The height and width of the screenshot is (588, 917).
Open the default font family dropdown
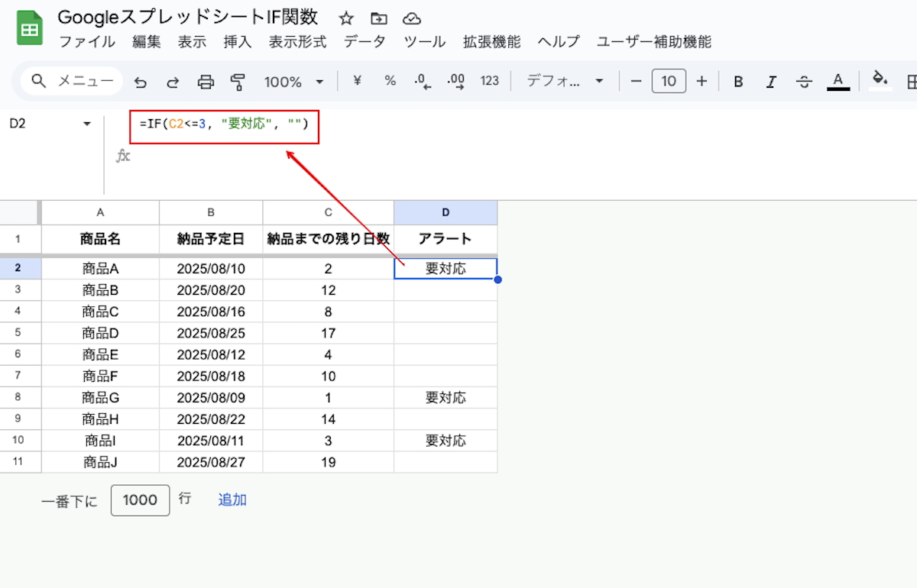click(565, 81)
